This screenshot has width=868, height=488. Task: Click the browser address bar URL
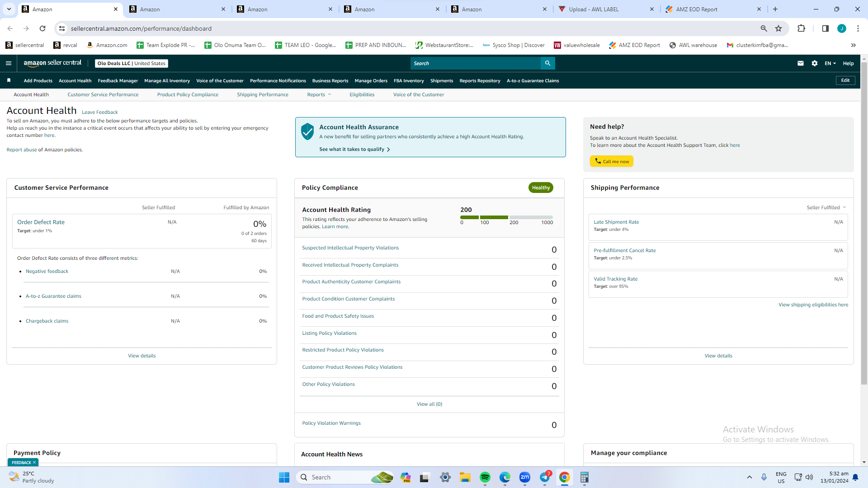[x=141, y=28]
